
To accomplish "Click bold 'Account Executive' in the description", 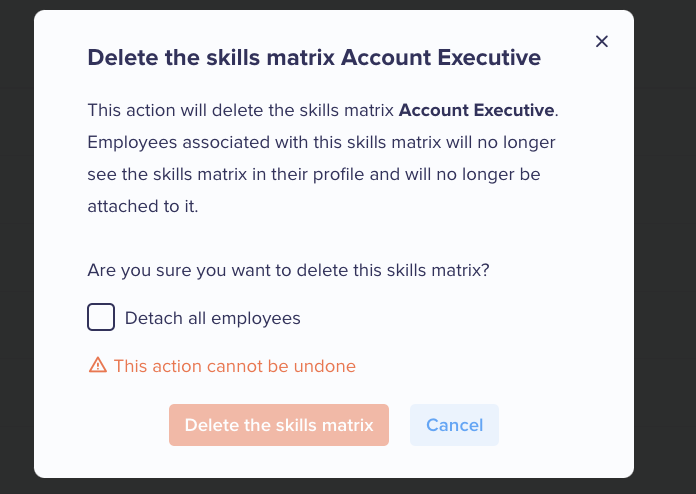I will coord(476,110).
